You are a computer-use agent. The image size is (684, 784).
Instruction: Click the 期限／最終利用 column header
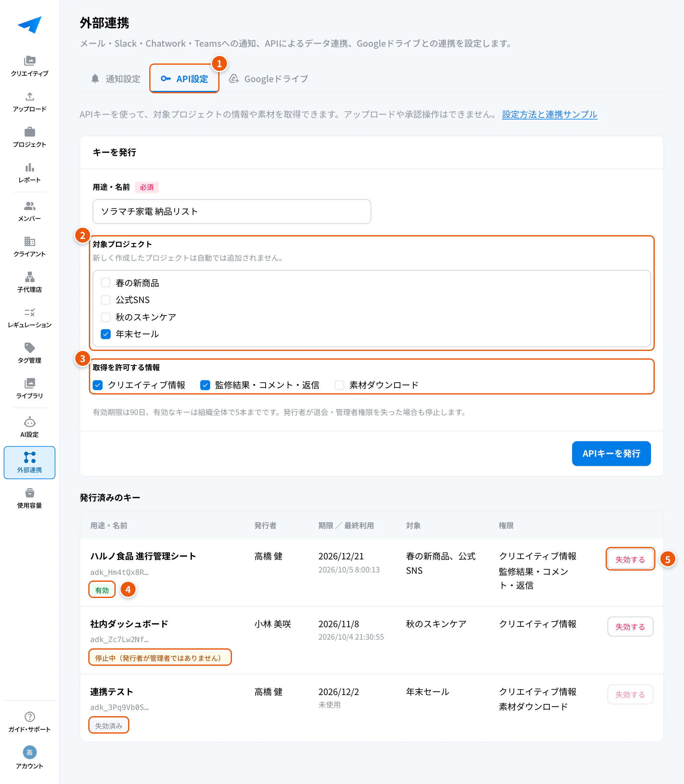(x=346, y=525)
